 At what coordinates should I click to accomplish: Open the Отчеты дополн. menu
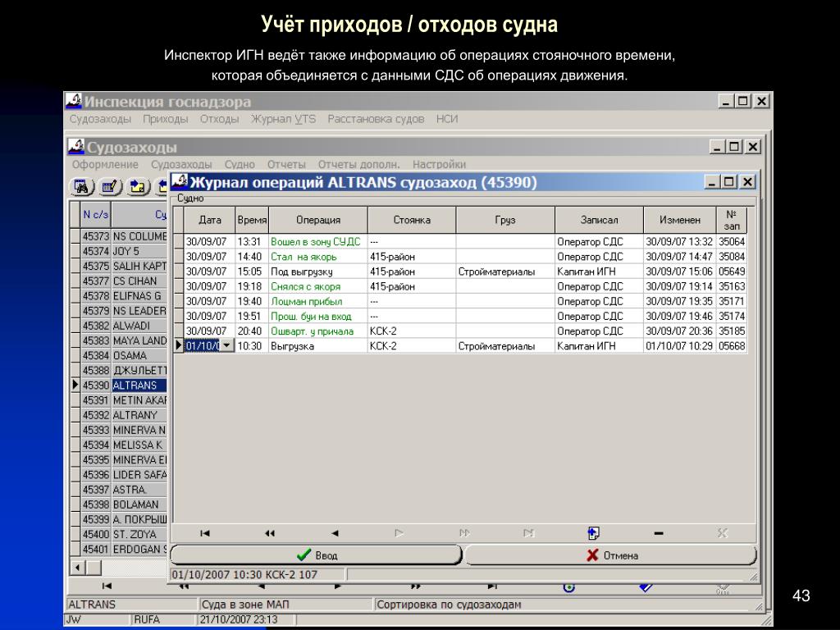coord(359,164)
